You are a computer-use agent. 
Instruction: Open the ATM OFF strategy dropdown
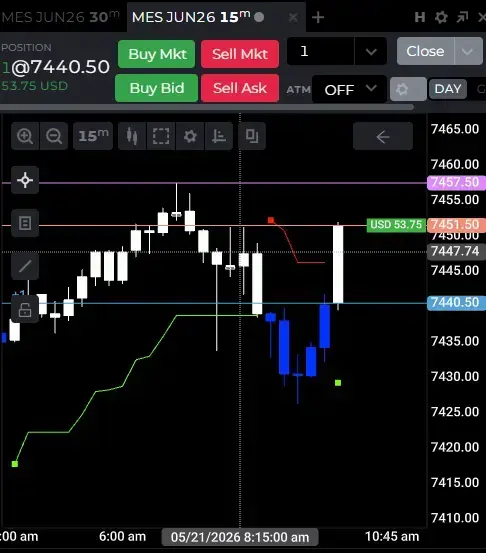tap(350, 89)
